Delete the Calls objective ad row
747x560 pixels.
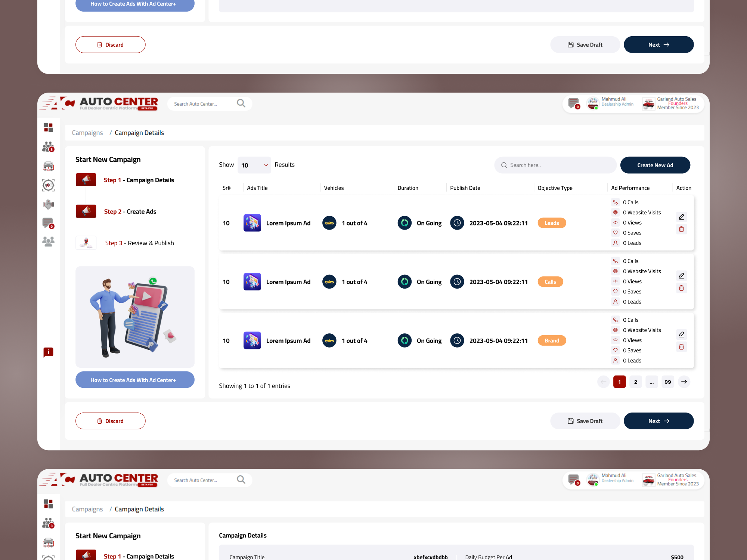click(x=681, y=288)
